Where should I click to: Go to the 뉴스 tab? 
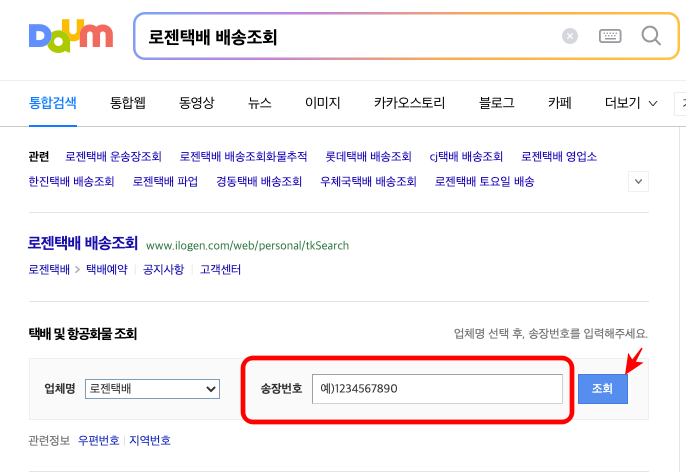(x=259, y=103)
